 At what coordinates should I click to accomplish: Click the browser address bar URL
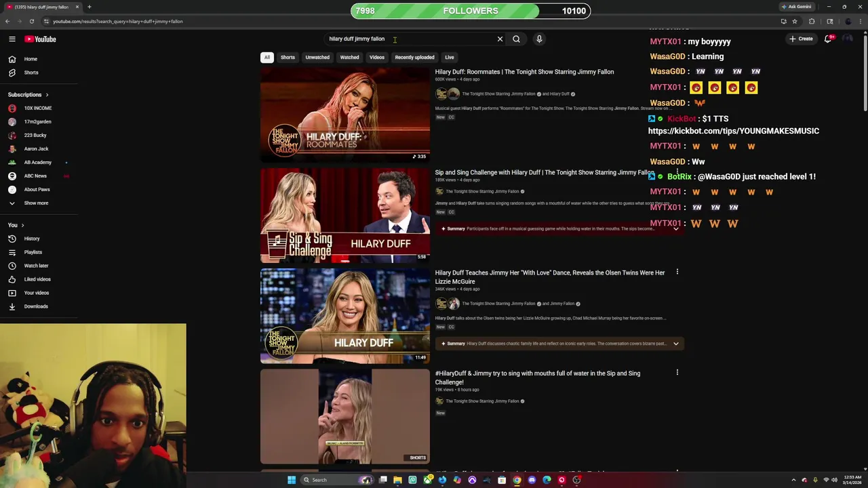click(118, 22)
